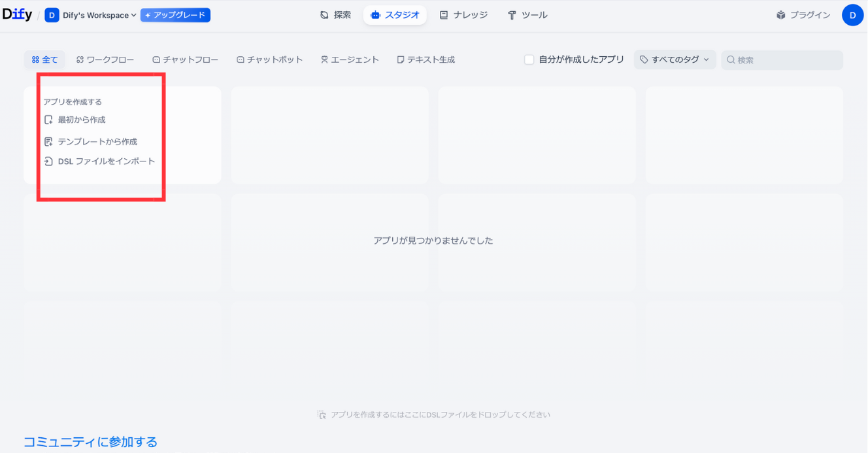Go to the ツール tab
Image resolution: width=868 pixels, height=453 pixels.
(x=527, y=15)
